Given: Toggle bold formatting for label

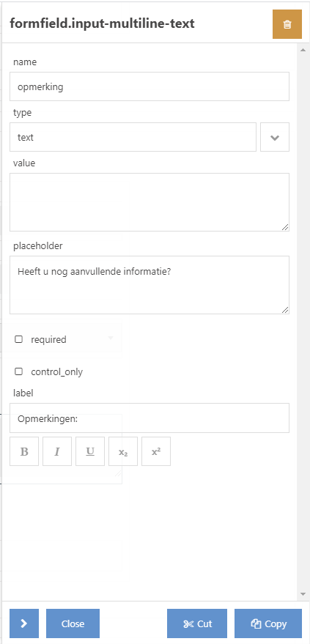Looking at the screenshot, I should 24,451.
